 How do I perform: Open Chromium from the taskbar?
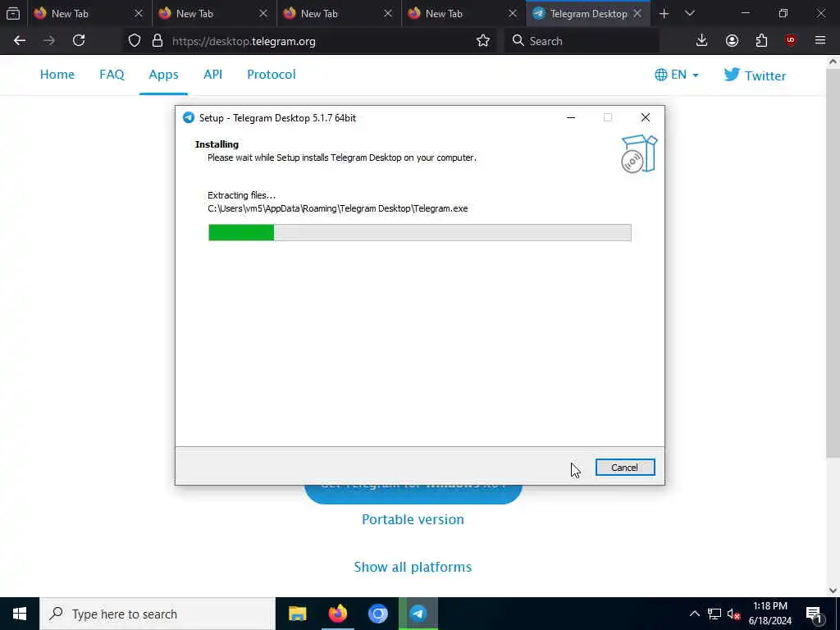[377, 614]
